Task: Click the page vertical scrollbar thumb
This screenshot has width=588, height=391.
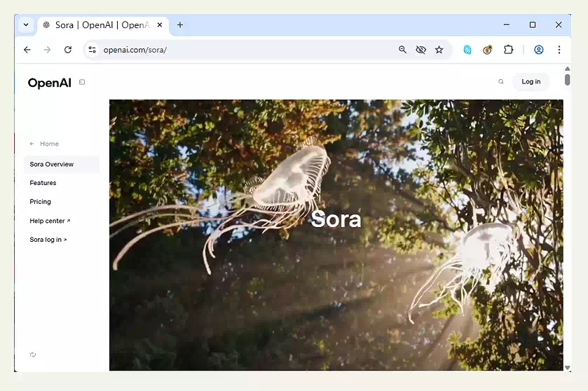Action: coord(567,79)
